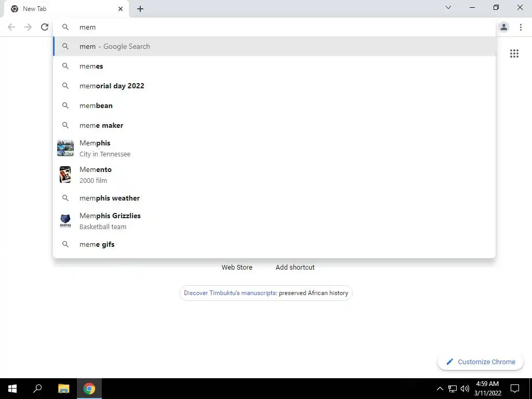Open File Explorer from the taskbar
This screenshot has height=399, width=532.
click(x=63, y=389)
